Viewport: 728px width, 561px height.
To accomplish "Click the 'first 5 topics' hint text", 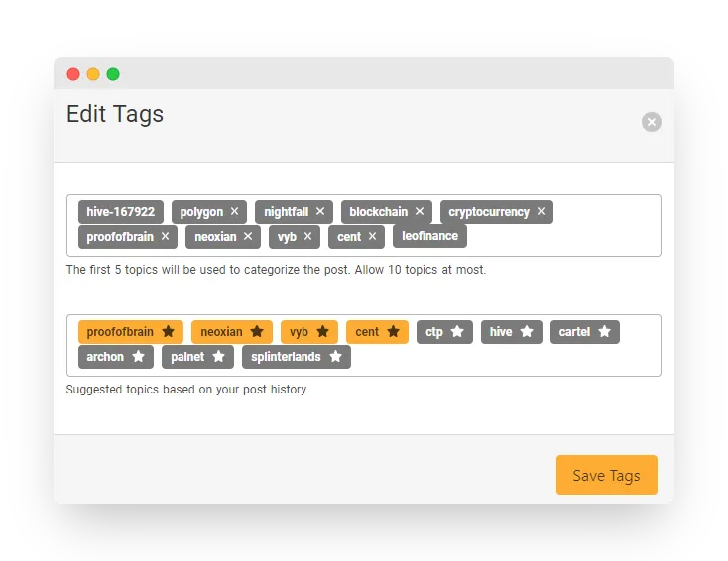I will pyautogui.click(x=276, y=270).
